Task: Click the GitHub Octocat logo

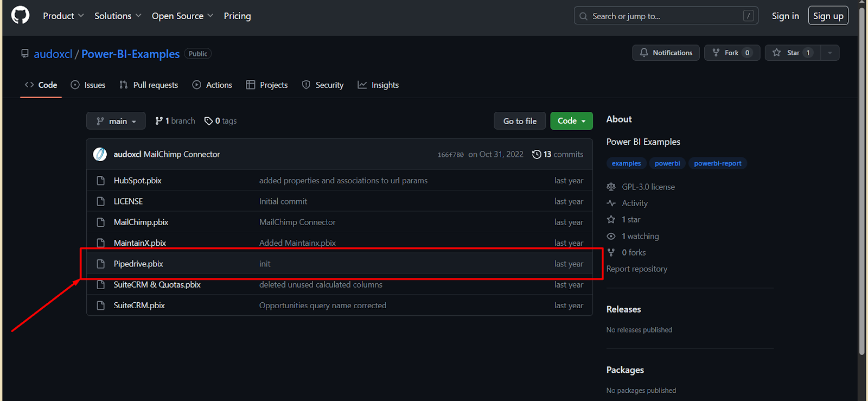Action: 21,15
